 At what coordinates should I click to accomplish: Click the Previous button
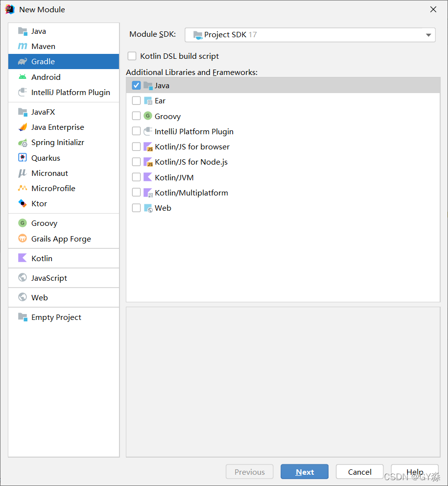(249, 472)
